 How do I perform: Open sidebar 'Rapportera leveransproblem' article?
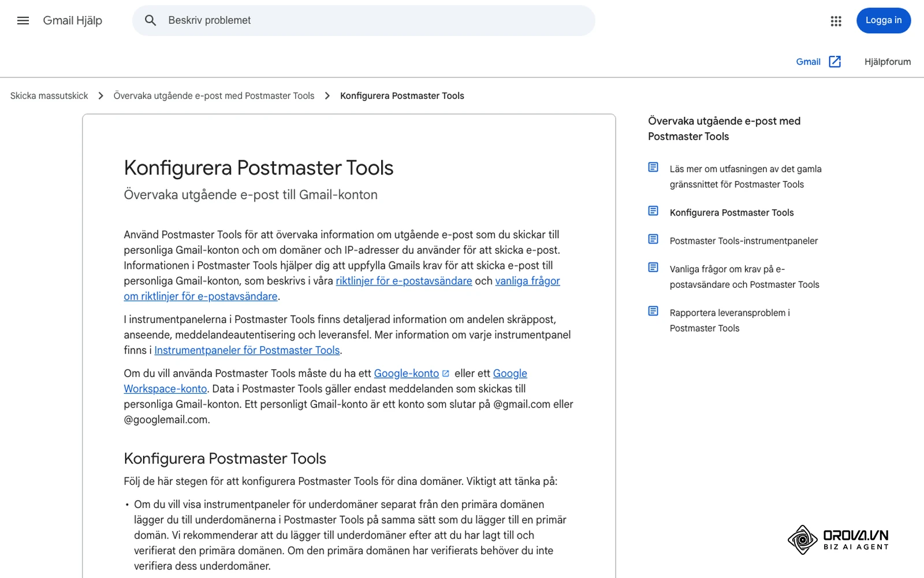[x=730, y=321]
